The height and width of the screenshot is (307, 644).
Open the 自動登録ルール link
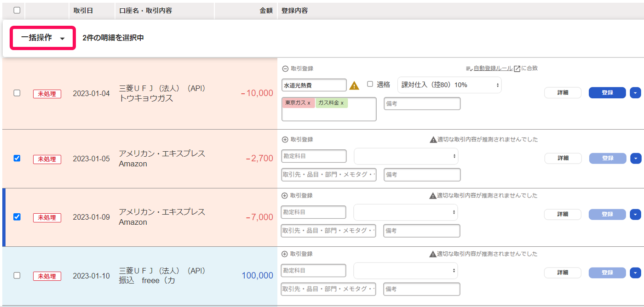pos(493,68)
